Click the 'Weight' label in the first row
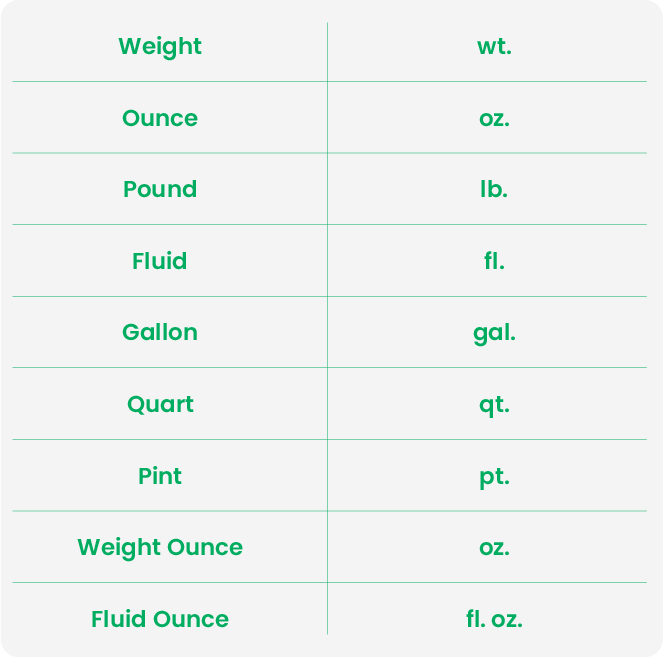Screen dimensions: 663x657 coord(160,47)
